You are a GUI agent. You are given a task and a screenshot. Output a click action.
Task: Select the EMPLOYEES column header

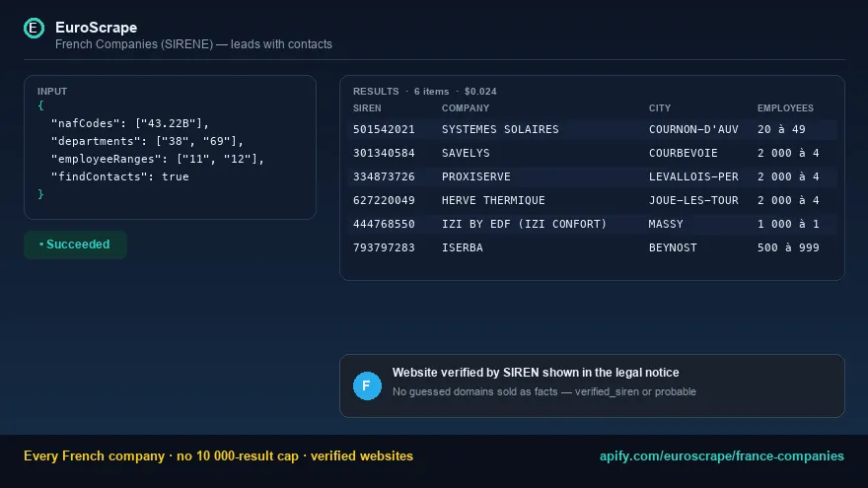785,107
